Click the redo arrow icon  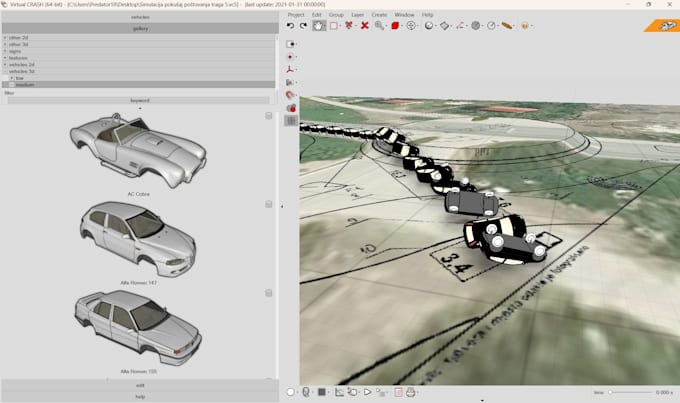click(x=304, y=26)
